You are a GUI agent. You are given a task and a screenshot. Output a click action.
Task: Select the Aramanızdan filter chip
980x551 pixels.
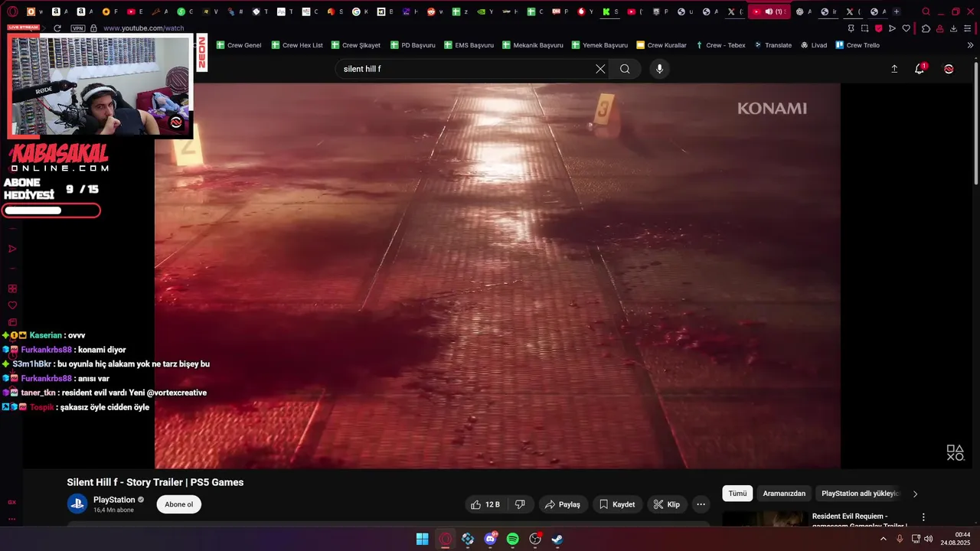tap(784, 494)
